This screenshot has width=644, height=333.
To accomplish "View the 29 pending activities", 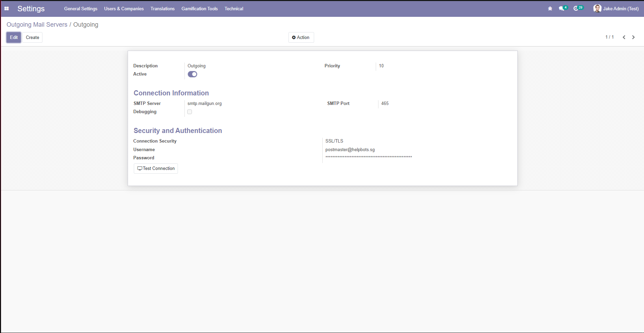I will [578, 8].
